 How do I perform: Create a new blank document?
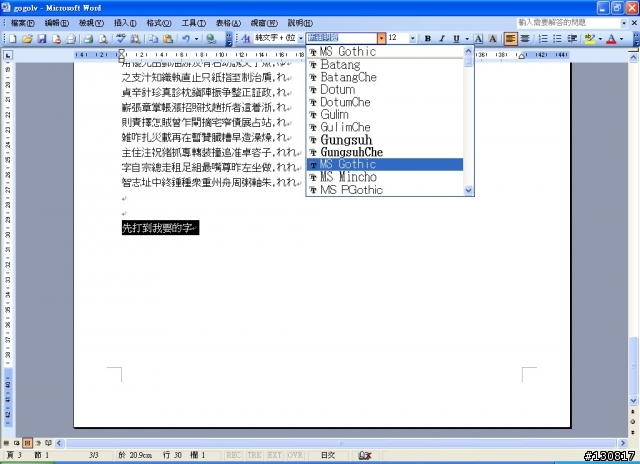pos(13,39)
